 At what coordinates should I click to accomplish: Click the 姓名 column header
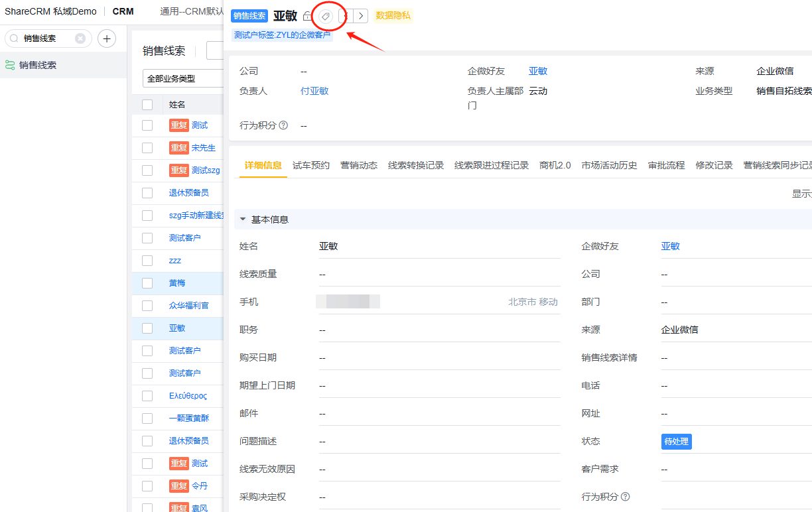(177, 105)
